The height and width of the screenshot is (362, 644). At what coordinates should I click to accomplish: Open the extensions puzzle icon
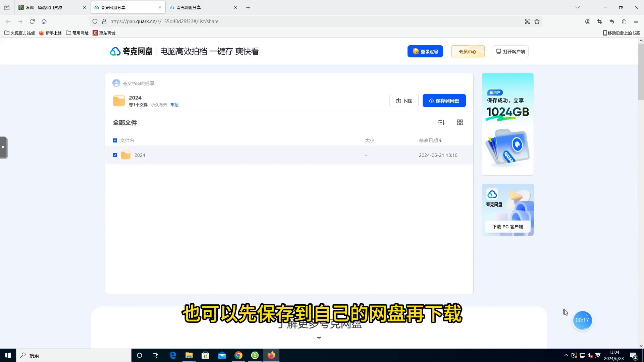point(624,21)
